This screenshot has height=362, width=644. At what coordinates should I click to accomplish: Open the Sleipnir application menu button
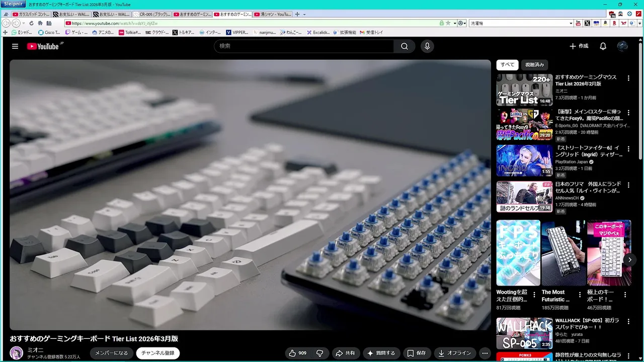[x=13, y=4]
